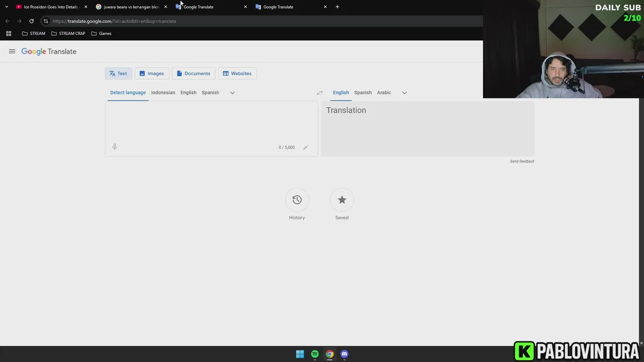Click the Send feedback link
This screenshot has width=644, height=362.
tap(522, 161)
